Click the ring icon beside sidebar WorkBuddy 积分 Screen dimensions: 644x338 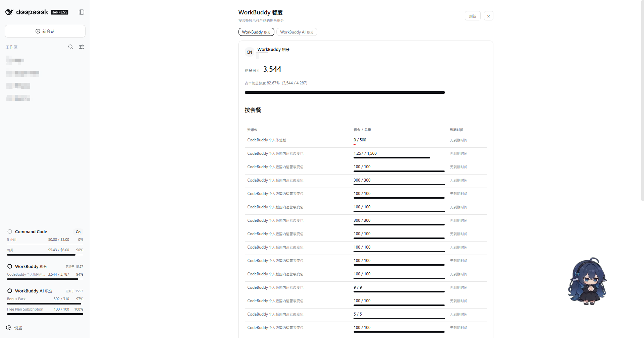tap(10, 266)
